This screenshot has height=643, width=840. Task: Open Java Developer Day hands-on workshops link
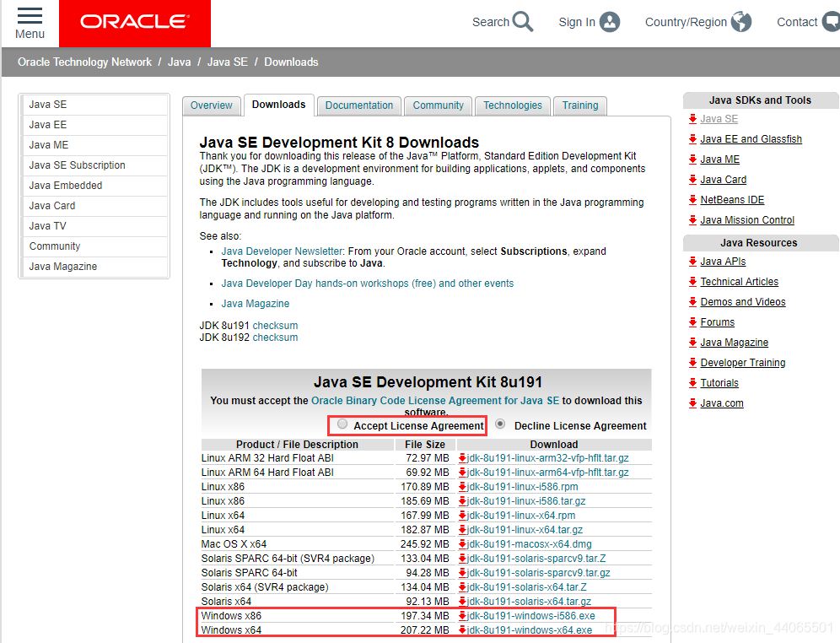368,284
